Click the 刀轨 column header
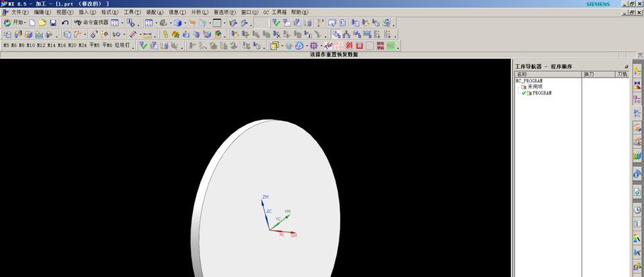Image resolution: width=644 pixels, height=277 pixels. 622,74
